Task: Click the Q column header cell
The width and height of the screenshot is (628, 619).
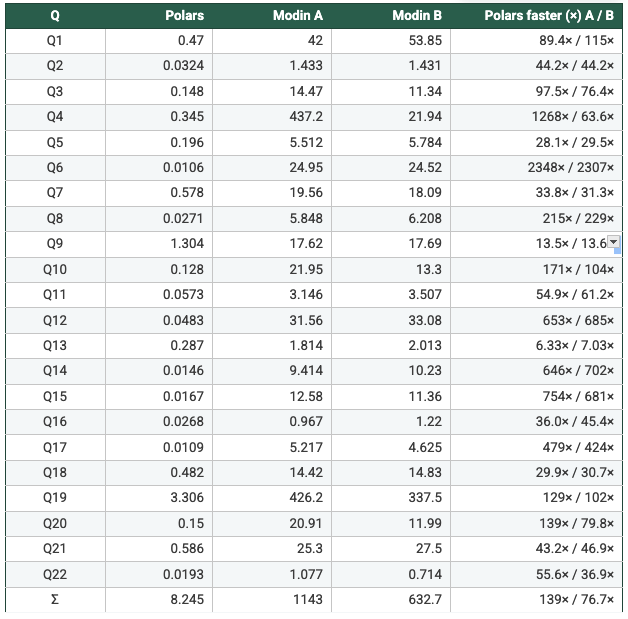Action: [54, 16]
